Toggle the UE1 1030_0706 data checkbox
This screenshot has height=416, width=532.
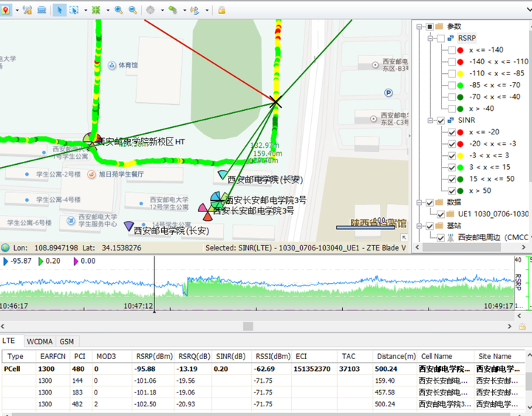coord(440,214)
